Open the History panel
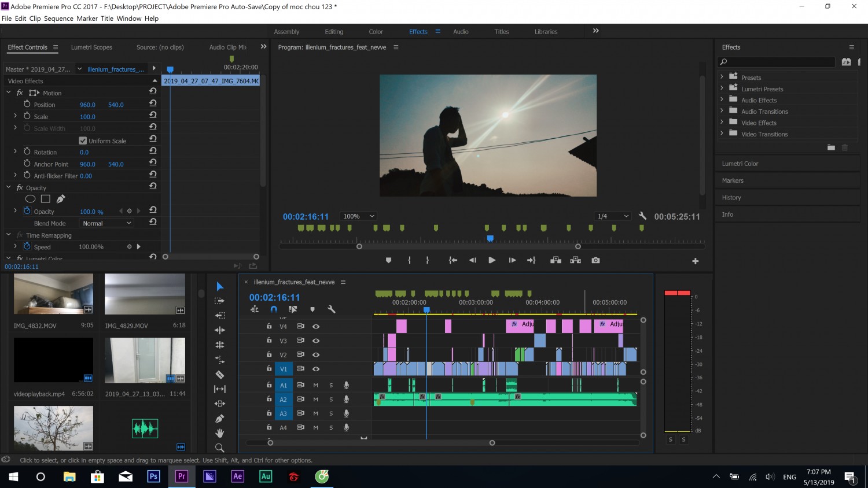The image size is (868, 488). 731,198
